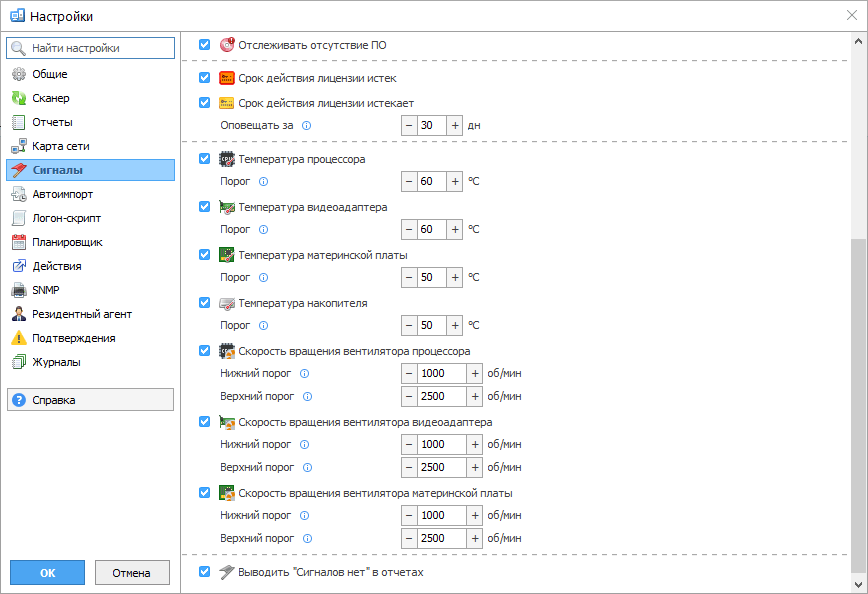This screenshot has width=868, height=594.
Task: Click the Scanner icon in sidebar
Action: pyautogui.click(x=19, y=98)
